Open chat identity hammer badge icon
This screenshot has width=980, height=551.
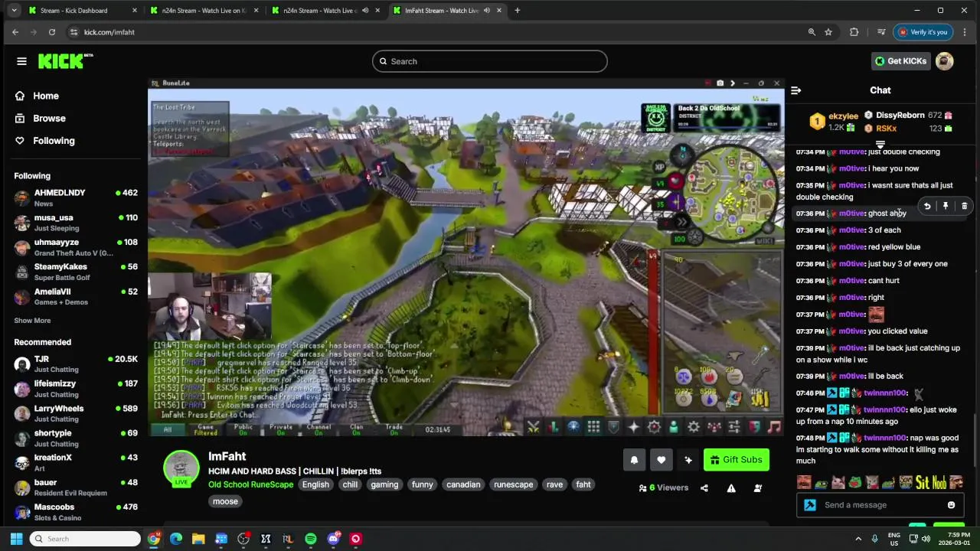tap(810, 505)
